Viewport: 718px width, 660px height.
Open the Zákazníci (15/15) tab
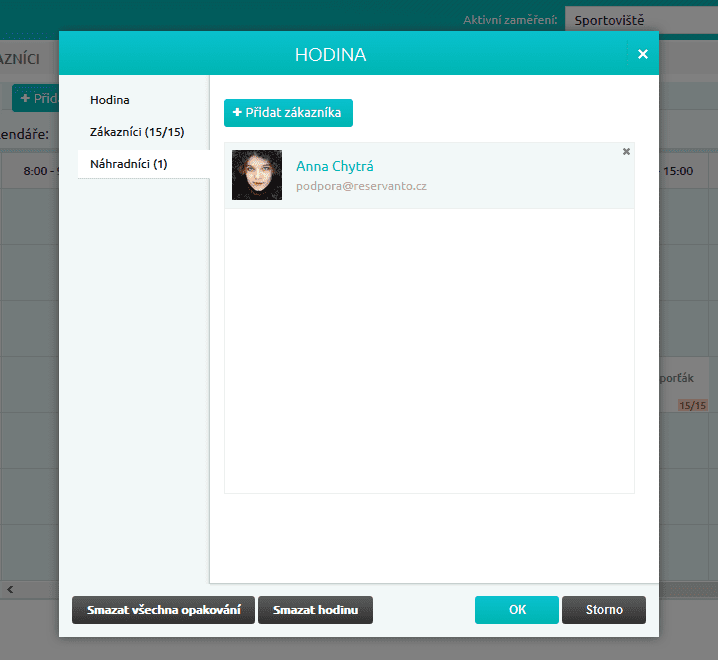tap(137, 132)
